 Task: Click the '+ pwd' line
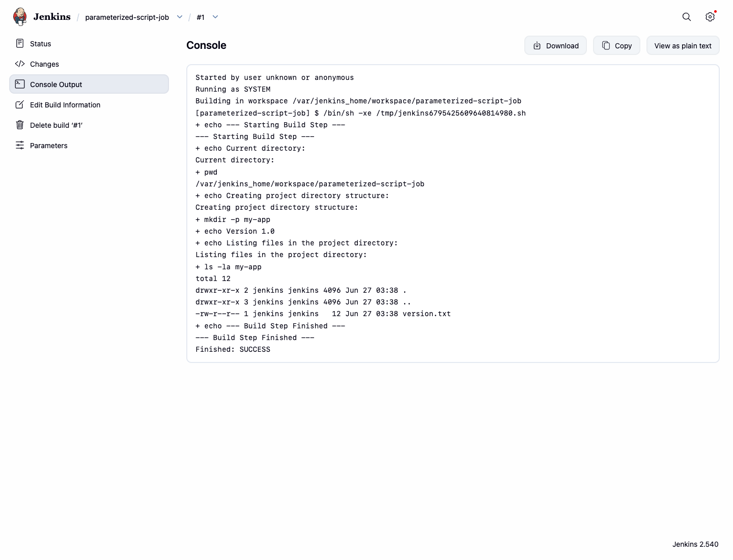[206, 172]
